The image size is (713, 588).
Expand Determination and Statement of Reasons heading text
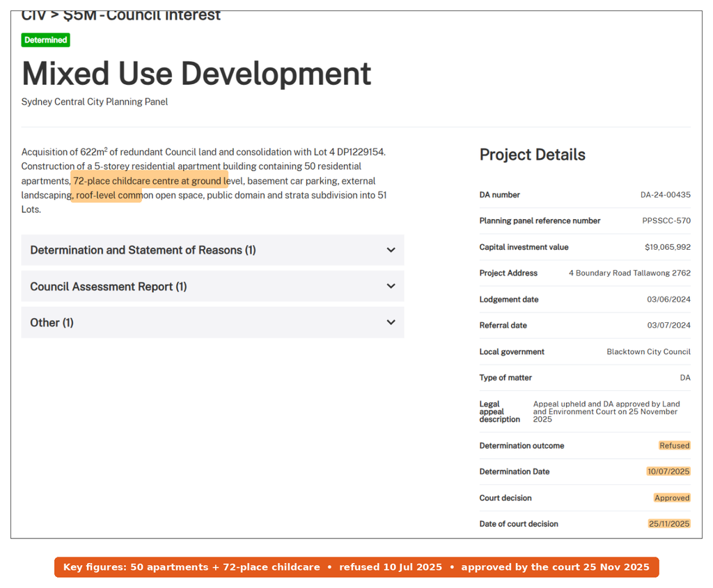(x=143, y=250)
